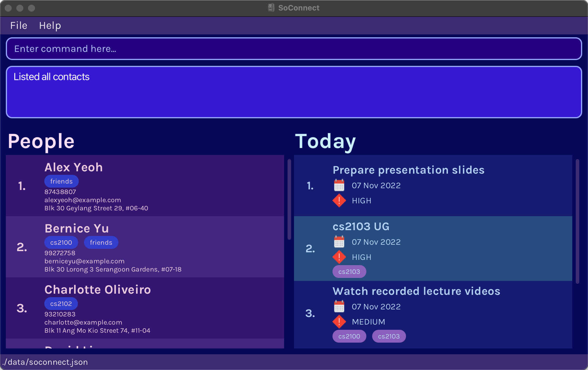588x370 pixels.
Task: Click the People list scrollbar
Action: pos(289,200)
